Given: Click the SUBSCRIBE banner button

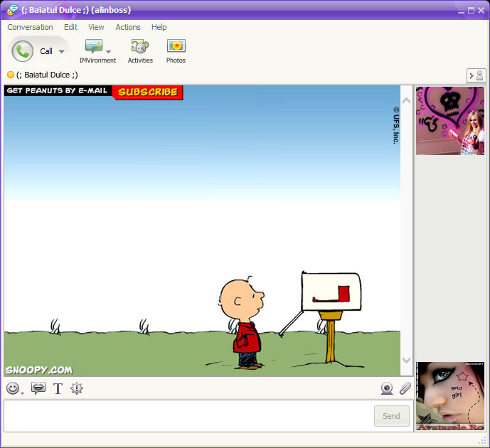Looking at the screenshot, I should (x=148, y=92).
